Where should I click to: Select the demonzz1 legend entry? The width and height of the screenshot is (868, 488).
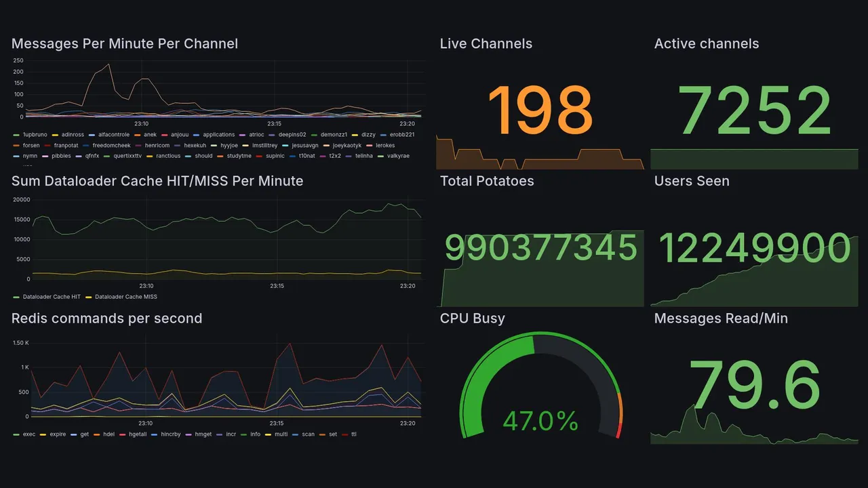click(330, 135)
